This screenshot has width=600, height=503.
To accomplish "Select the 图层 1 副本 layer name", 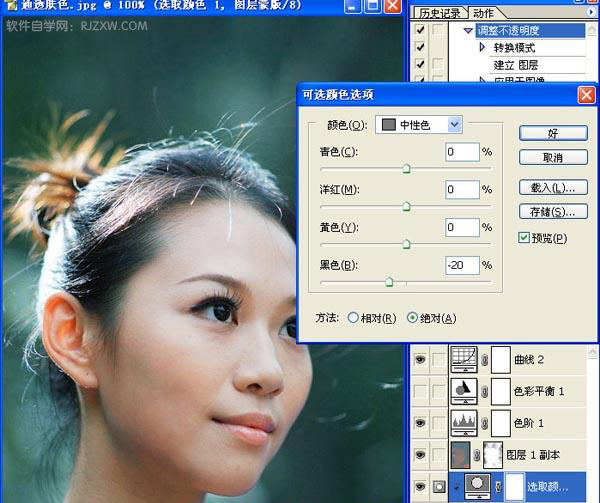I will tap(533, 455).
